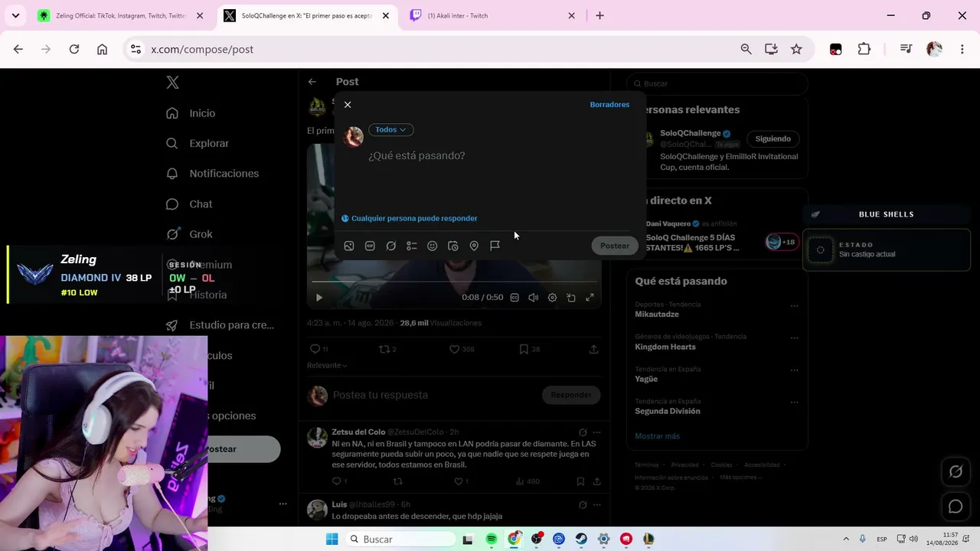Open more options on Luis's reply
The image size is (980, 551).
pyautogui.click(x=597, y=505)
